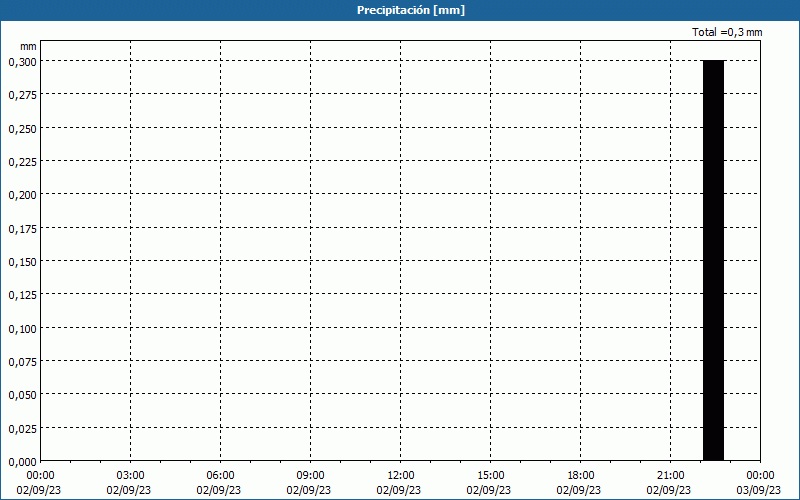
Task: Select the 0,250 y-axis label
Action: (22, 128)
